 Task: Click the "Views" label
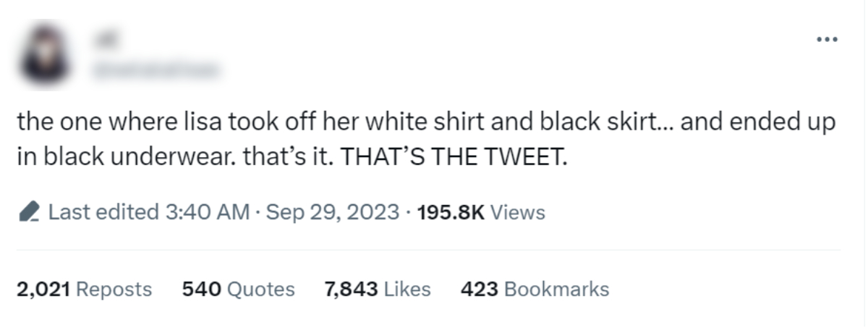click(x=517, y=212)
